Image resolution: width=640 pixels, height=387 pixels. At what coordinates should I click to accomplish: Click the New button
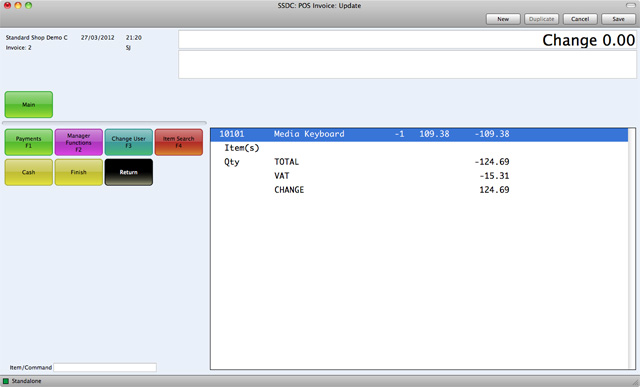point(503,19)
